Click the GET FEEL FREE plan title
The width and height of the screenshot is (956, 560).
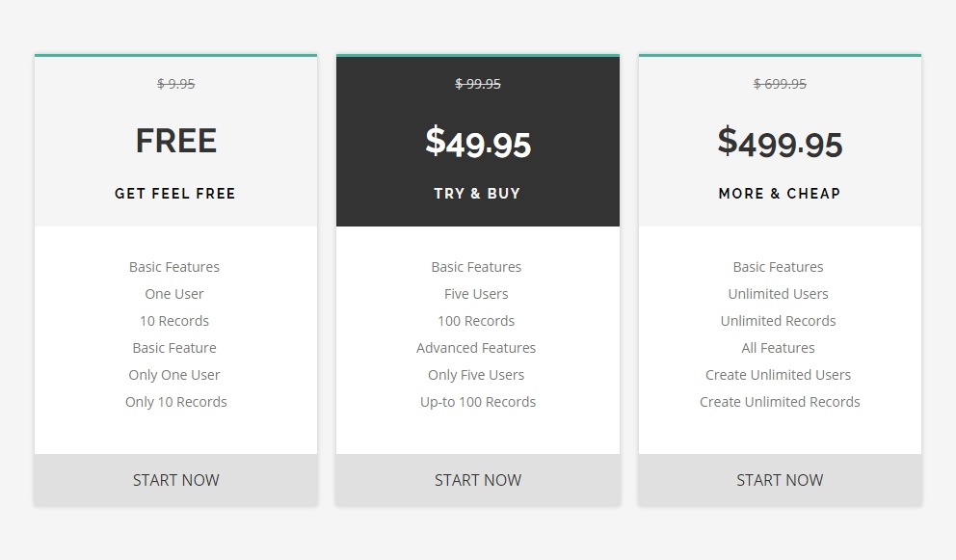[x=175, y=194]
